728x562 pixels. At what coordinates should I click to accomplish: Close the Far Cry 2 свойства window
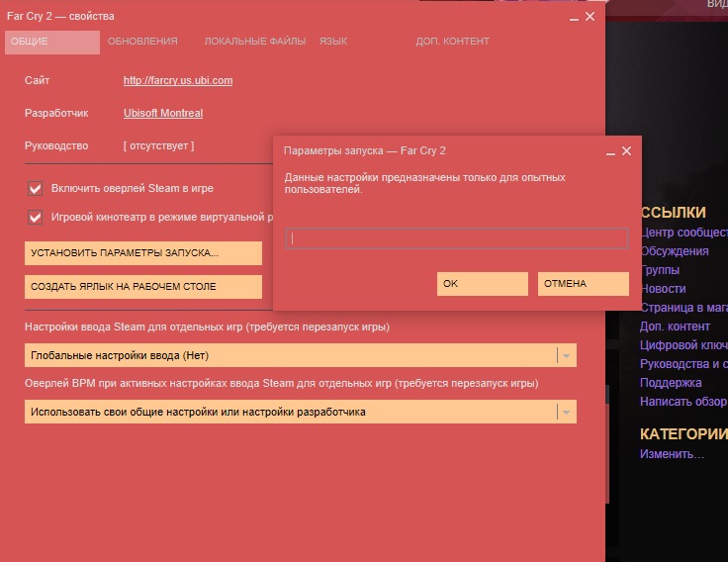coord(590,17)
